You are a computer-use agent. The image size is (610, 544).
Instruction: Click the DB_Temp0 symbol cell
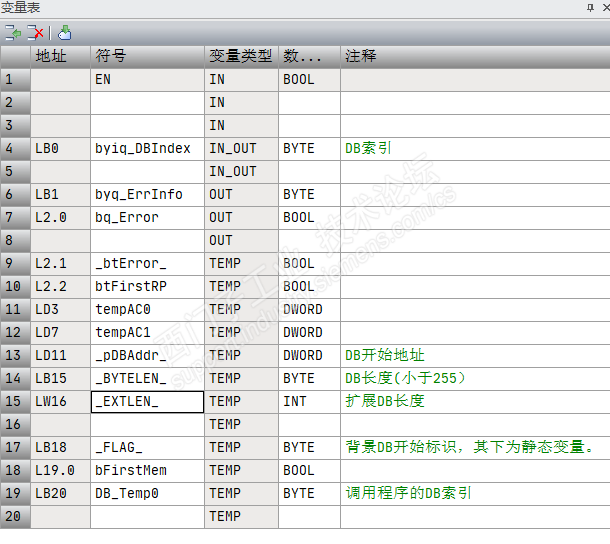coord(147,494)
